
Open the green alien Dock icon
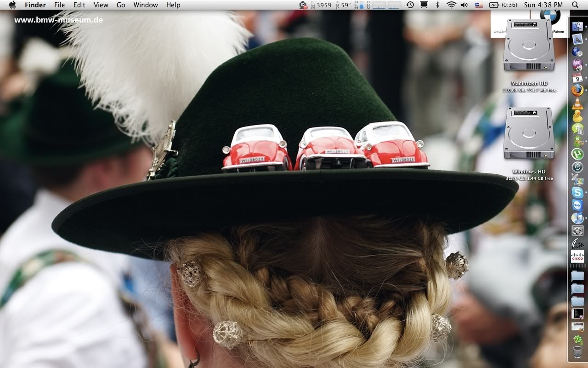(x=577, y=141)
